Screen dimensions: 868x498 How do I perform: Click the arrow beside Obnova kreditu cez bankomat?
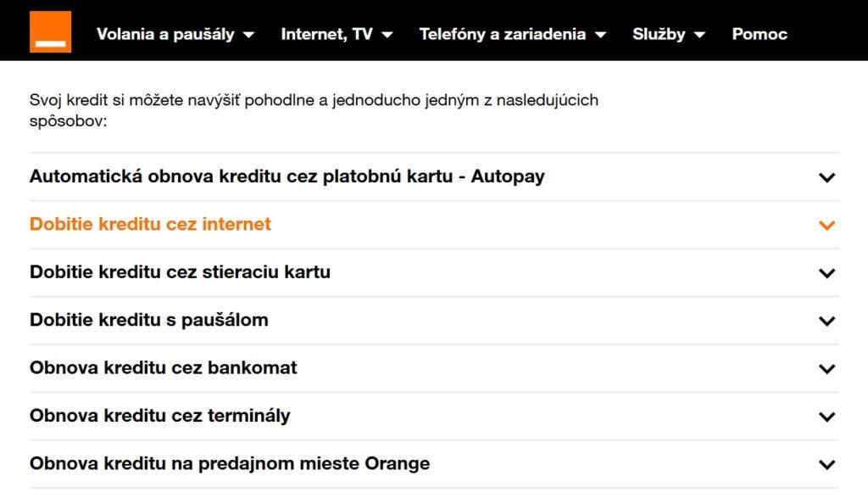click(x=825, y=368)
